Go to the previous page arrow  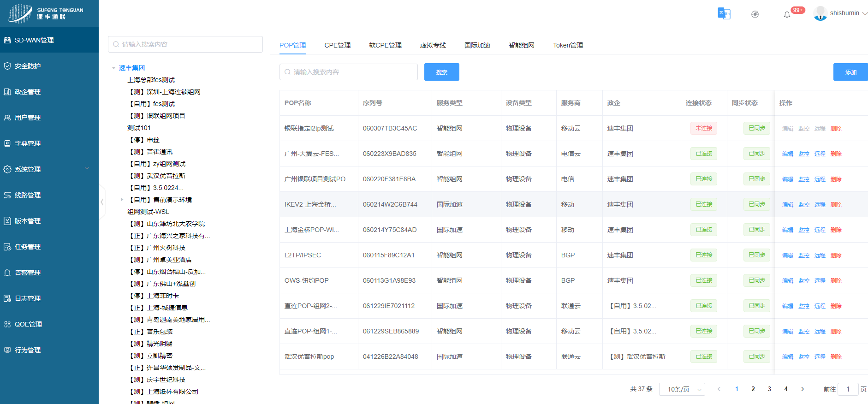[x=719, y=389]
